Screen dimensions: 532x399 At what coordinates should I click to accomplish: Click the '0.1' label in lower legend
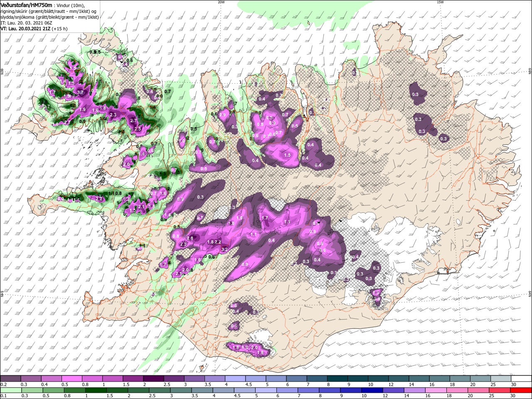(x=3, y=396)
